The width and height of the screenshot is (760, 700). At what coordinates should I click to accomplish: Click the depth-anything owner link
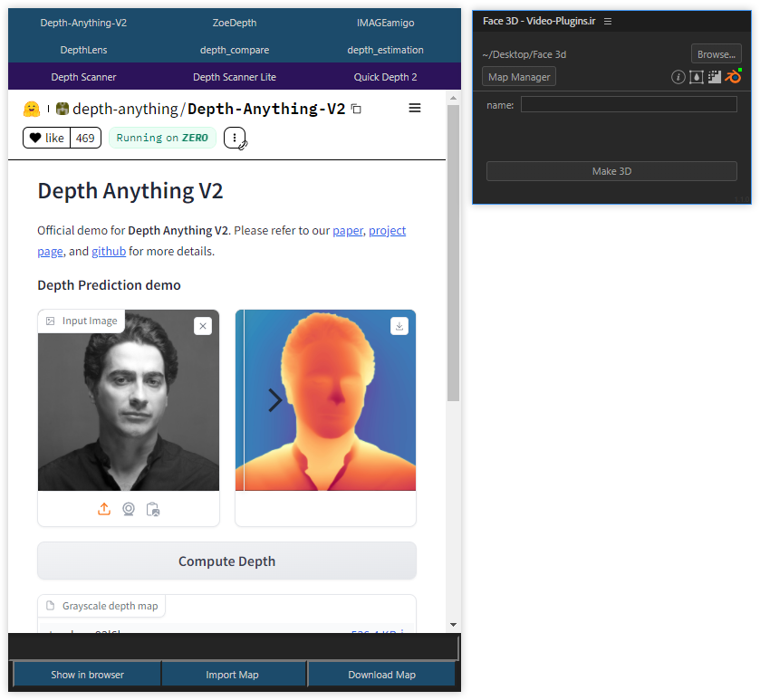[x=125, y=109]
